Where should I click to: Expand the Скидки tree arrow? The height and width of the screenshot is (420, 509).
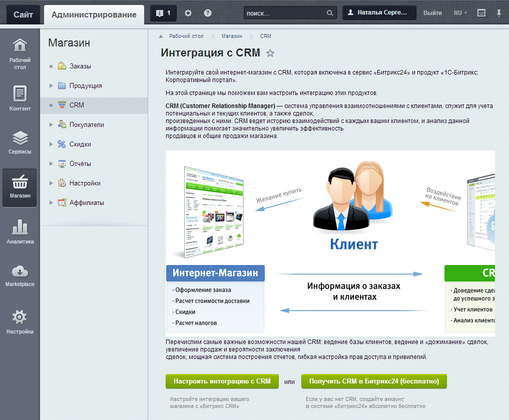51,144
